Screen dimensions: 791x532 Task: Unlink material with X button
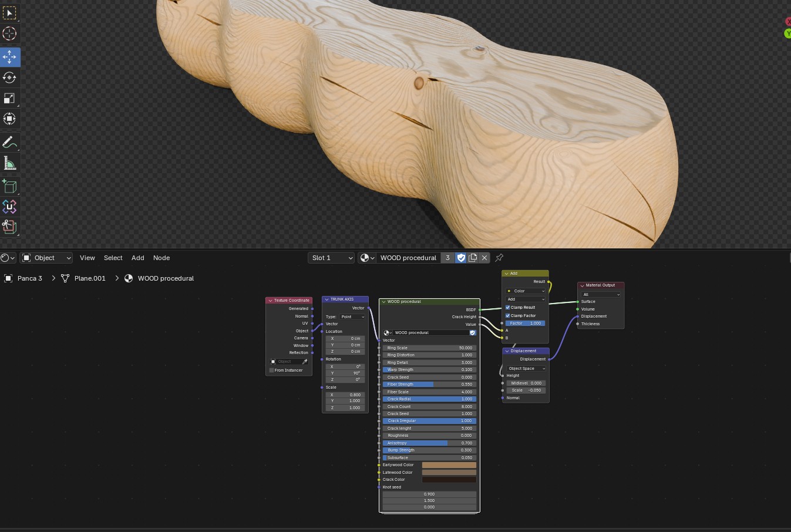pos(484,258)
